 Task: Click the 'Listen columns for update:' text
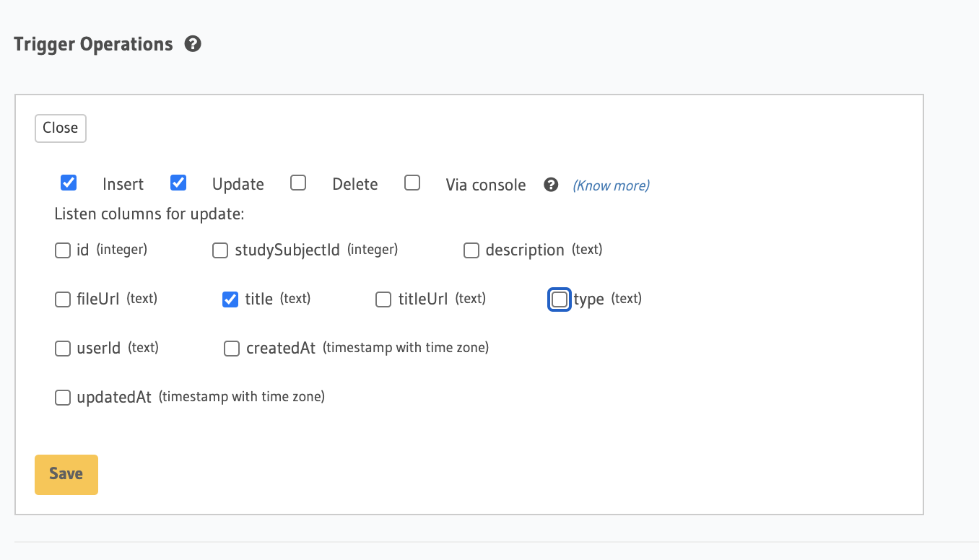[x=149, y=214]
